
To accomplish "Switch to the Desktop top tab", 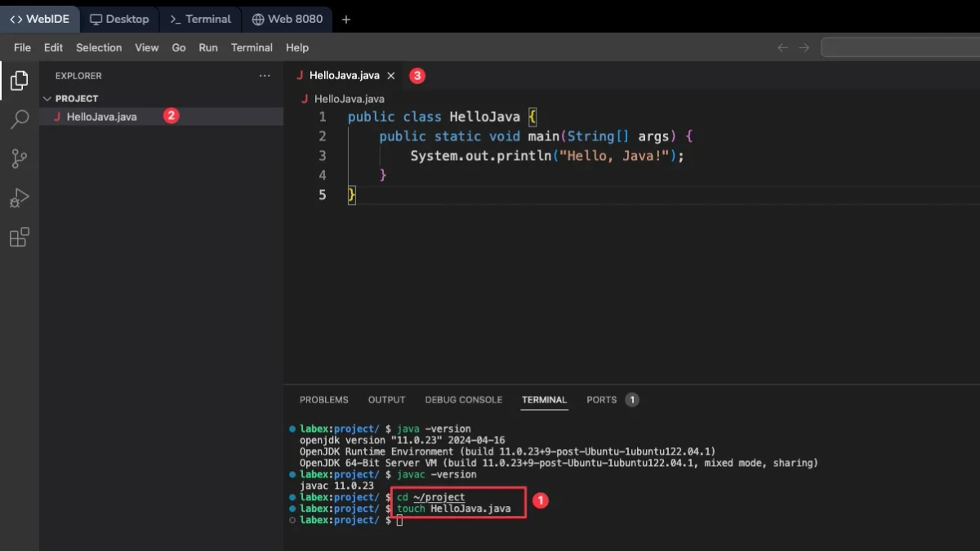I will (119, 19).
